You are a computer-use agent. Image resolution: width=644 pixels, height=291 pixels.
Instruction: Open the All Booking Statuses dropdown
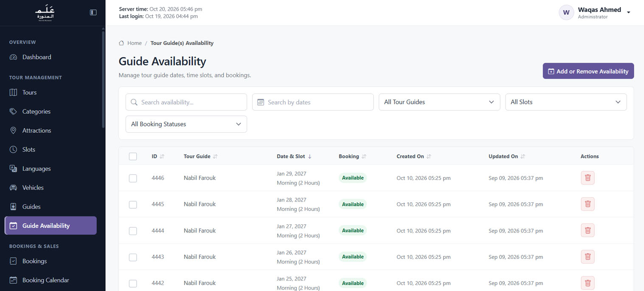[186, 124]
